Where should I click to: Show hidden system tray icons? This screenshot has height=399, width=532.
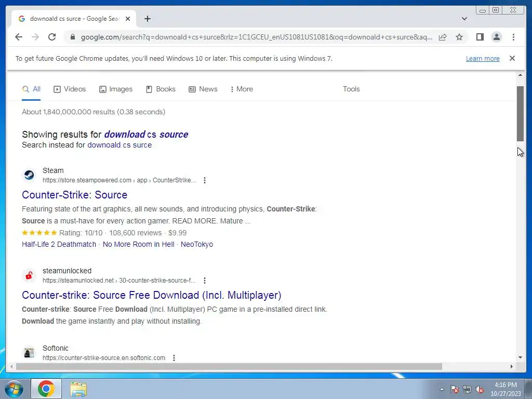(442, 389)
